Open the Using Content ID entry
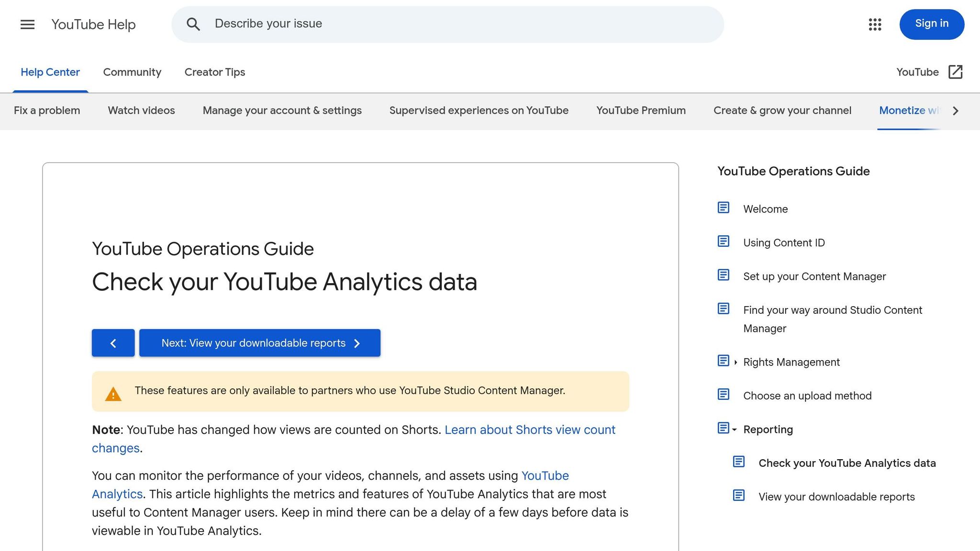 coord(784,243)
